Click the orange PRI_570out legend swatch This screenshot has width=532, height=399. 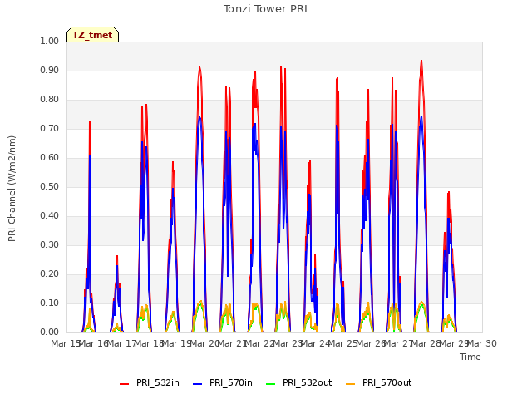pyautogui.click(x=351, y=384)
